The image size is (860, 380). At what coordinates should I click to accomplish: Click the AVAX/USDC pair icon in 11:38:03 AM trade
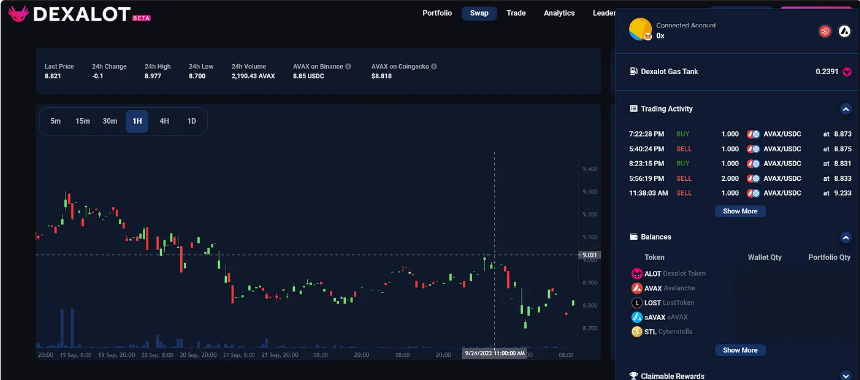753,193
